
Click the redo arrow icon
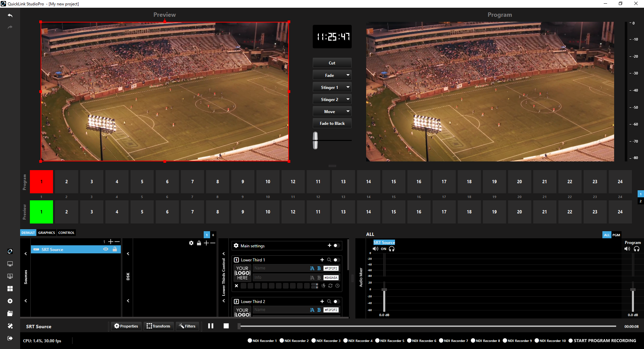(10, 27)
